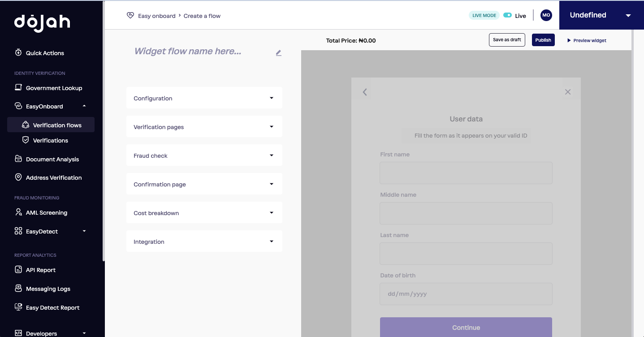The height and width of the screenshot is (337, 644).
Task: Close the User data widget preview
Action: [568, 92]
